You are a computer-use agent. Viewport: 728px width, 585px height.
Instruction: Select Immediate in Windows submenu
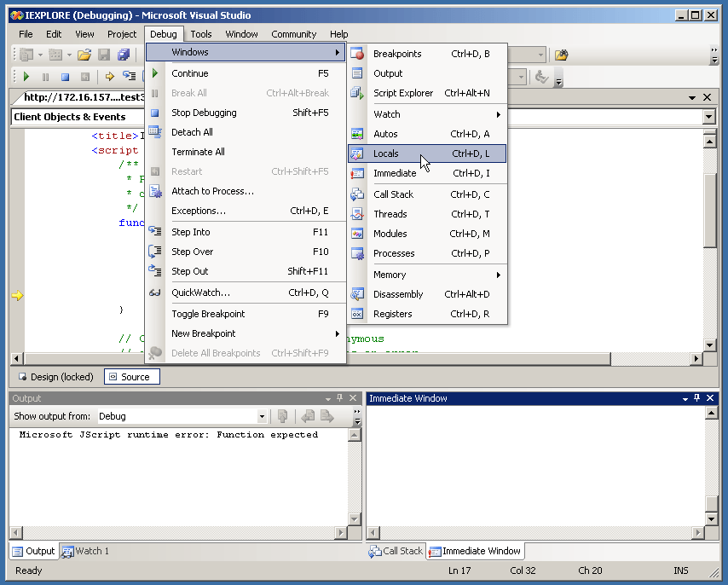(x=427, y=173)
